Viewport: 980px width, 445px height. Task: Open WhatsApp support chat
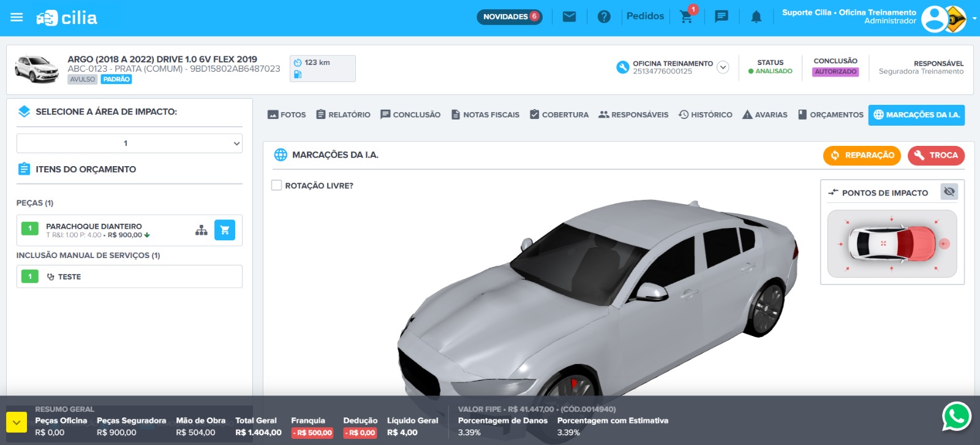coord(956,417)
